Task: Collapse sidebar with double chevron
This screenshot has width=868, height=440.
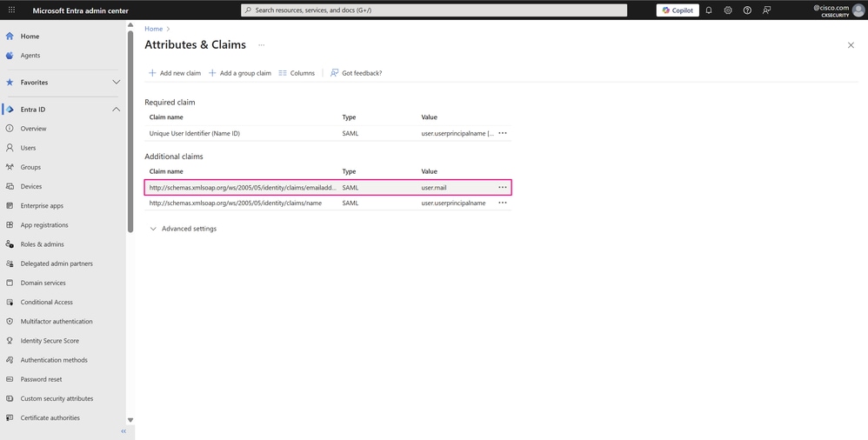Action: 124,431
